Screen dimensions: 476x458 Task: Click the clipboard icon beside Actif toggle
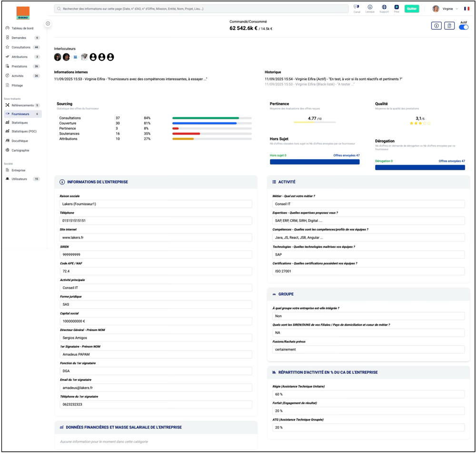tap(449, 26)
